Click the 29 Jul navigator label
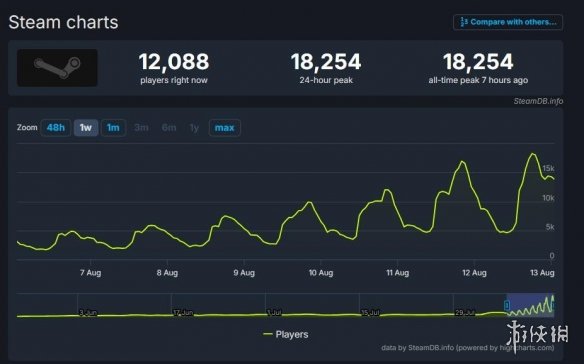 pos(465,313)
